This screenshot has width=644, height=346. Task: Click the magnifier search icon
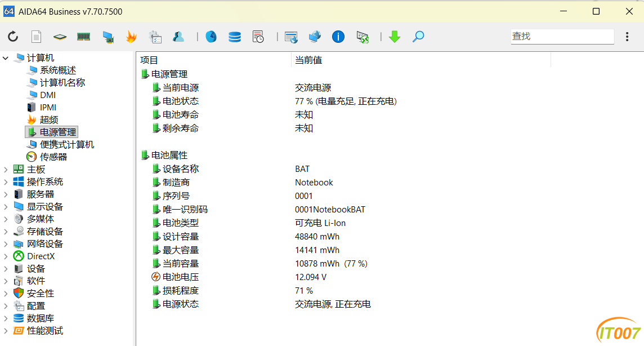tap(418, 37)
